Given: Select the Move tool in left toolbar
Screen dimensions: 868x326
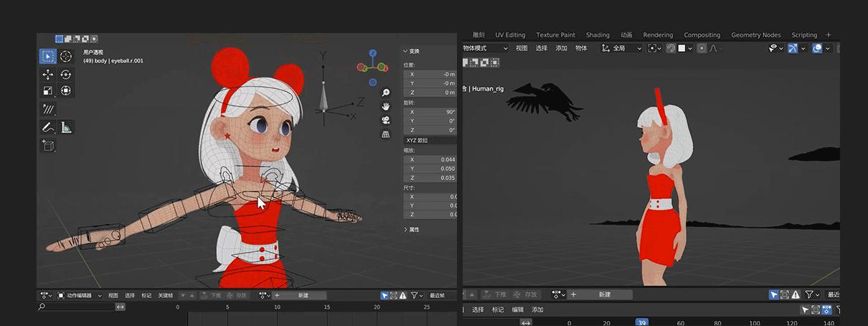Looking at the screenshot, I should click(x=48, y=75).
